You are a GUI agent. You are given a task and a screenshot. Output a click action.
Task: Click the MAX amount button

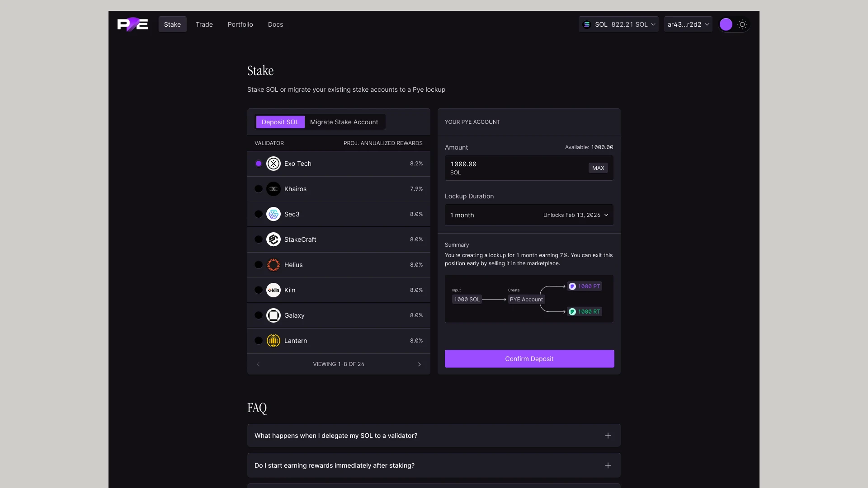[598, 168]
